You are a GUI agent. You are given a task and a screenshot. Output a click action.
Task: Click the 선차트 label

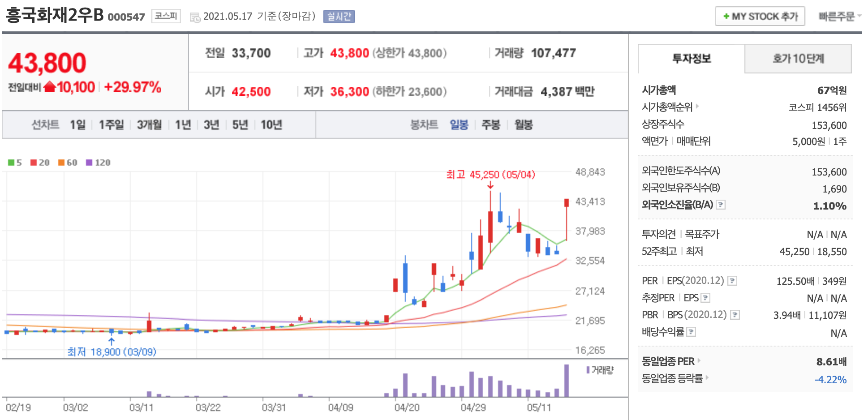point(45,124)
